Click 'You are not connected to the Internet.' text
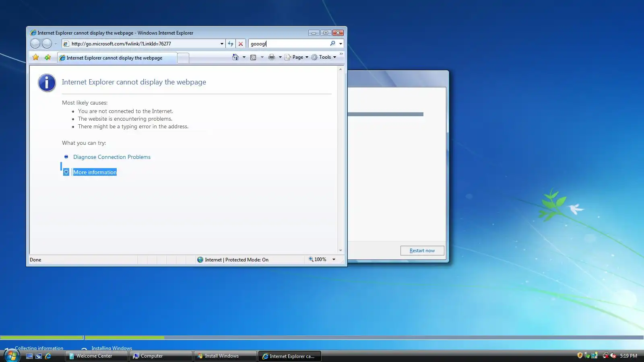The width and height of the screenshot is (644, 362). coord(126,111)
